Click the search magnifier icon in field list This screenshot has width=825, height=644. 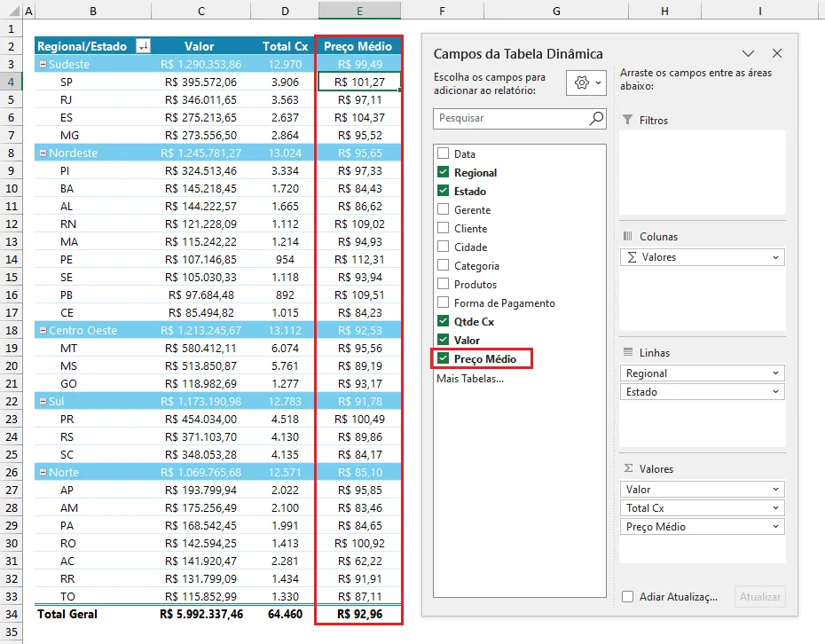596,118
